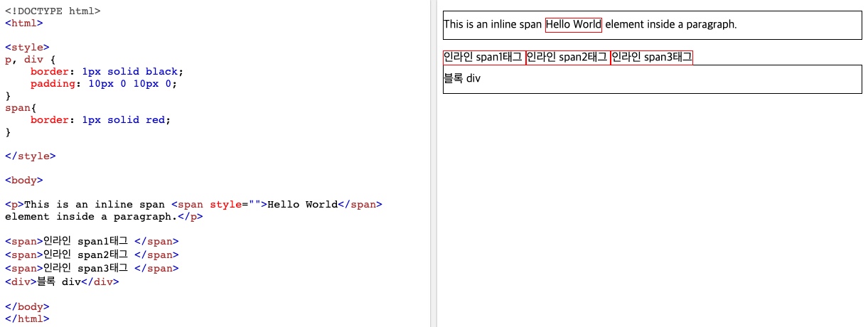Image resolution: width=868 pixels, height=327 pixels.
Task: Click the splitter bar between code and preview
Action: [x=434, y=163]
